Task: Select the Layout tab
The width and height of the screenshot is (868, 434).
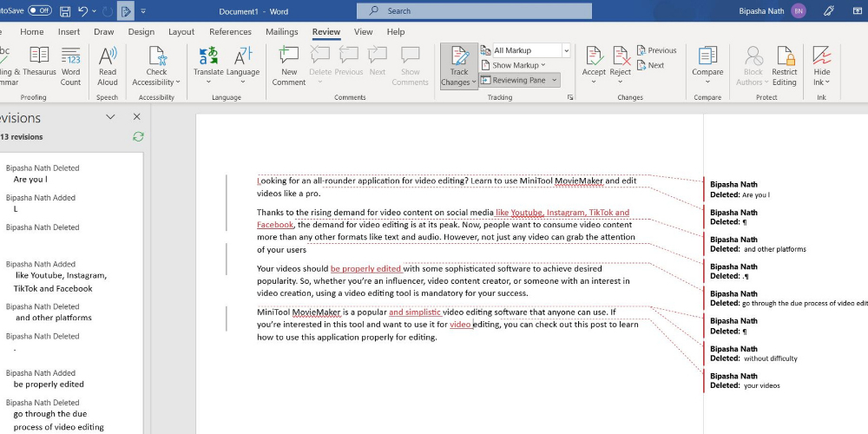Action: 181,32
